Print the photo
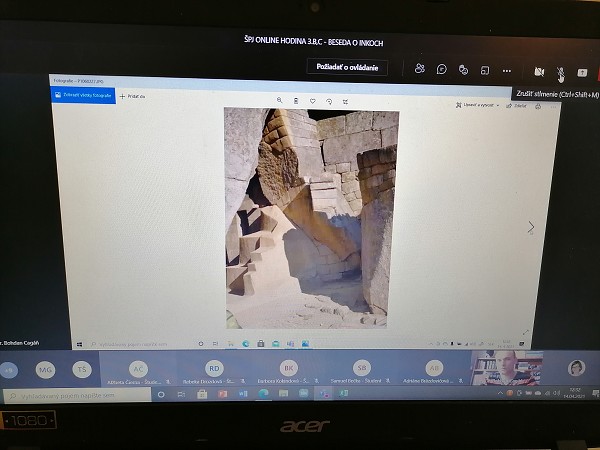The image size is (600, 450). click(x=538, y=106)
